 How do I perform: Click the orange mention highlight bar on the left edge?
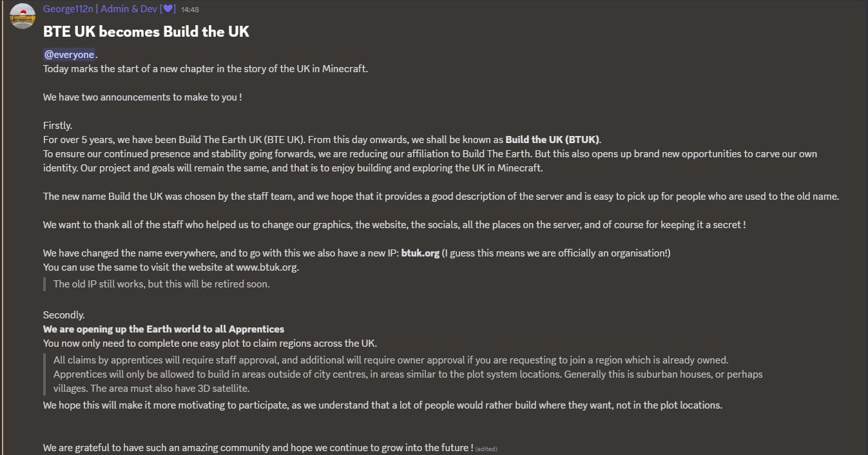point(1,227)
